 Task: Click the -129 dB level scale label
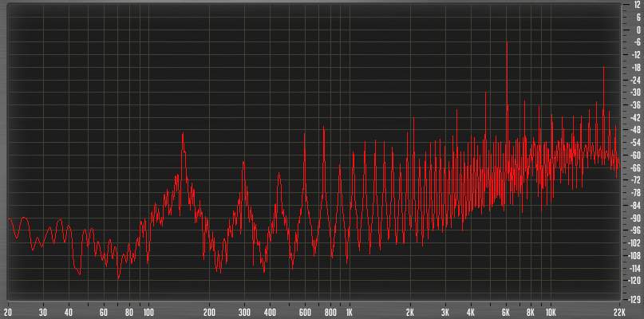(634, 298)
